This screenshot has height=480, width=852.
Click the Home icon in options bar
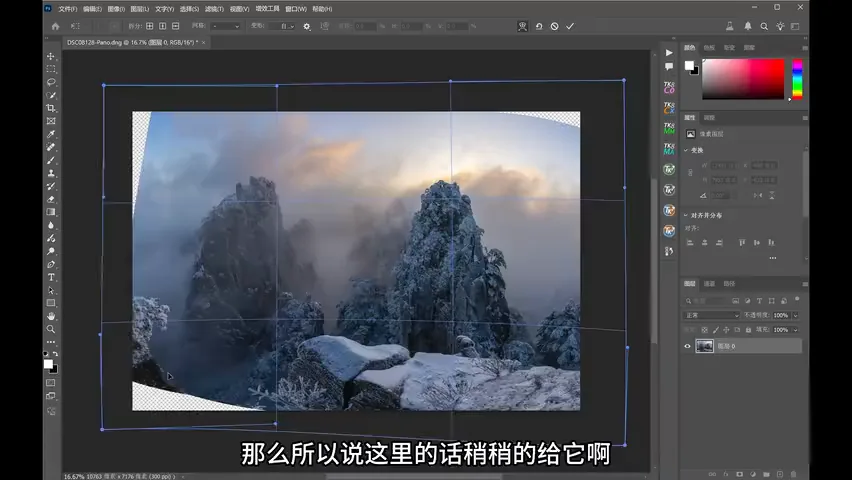[x=55, y=26]
